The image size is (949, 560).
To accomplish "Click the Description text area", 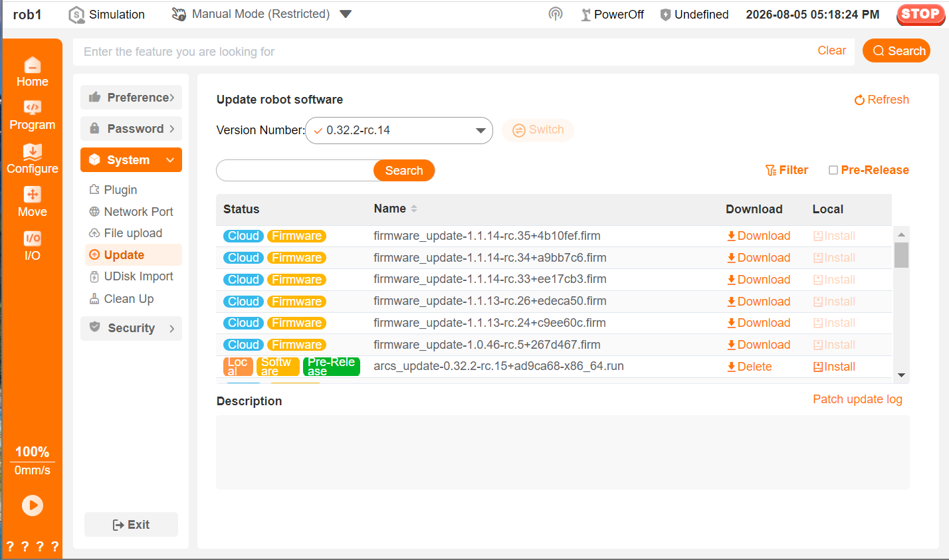I will coord(562,452).
